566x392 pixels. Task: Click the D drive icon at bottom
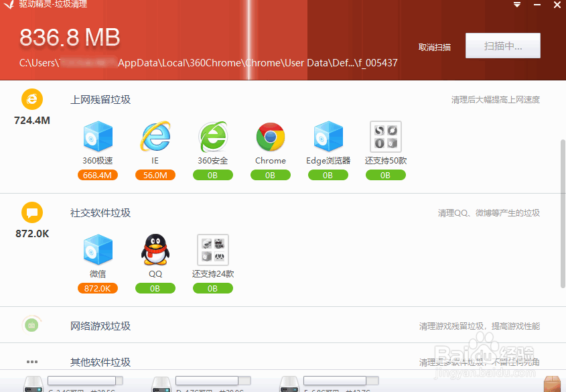pyautogui.click(x=161, y=384)
